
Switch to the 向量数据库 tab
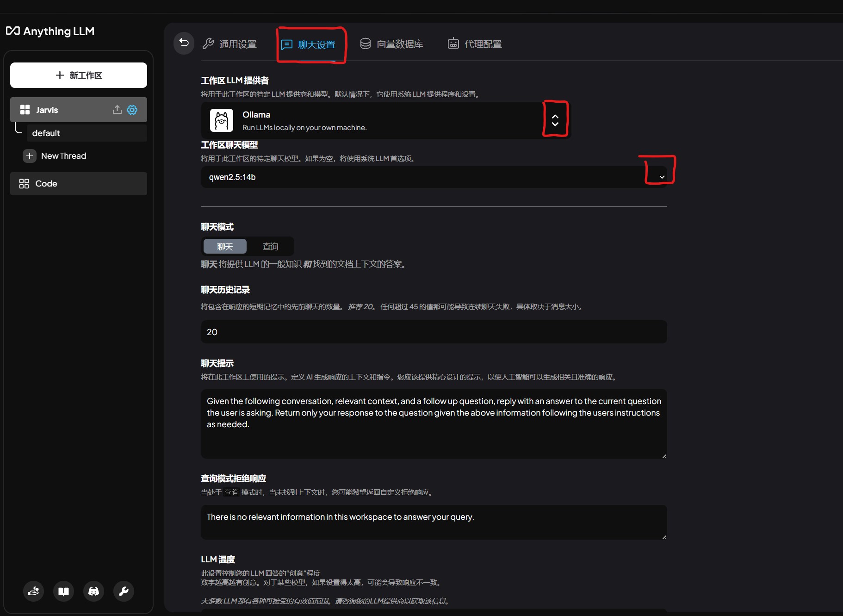(x=391, y=44)
